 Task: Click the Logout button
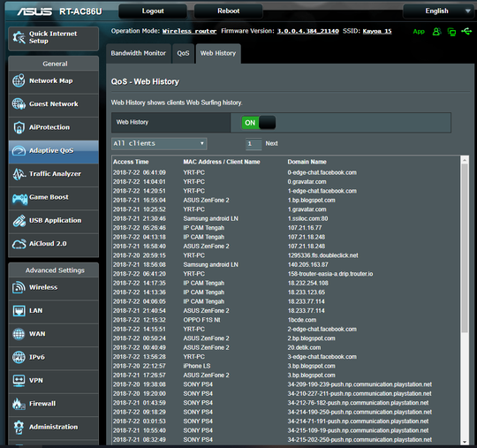tap(153, 11)
